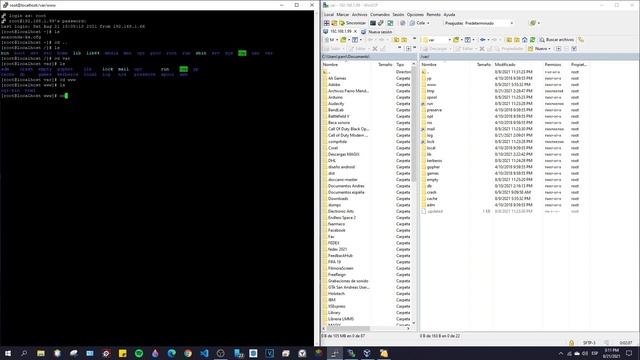Click the local panel delete X icon
The width and height of the screenshot is (640, 360).
click(375, 49)
